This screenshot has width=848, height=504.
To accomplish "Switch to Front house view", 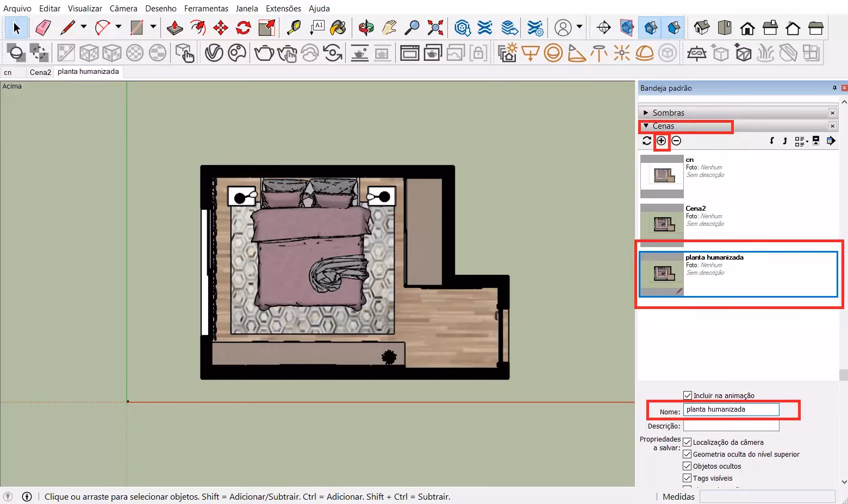I will click(x=747, y=28).
